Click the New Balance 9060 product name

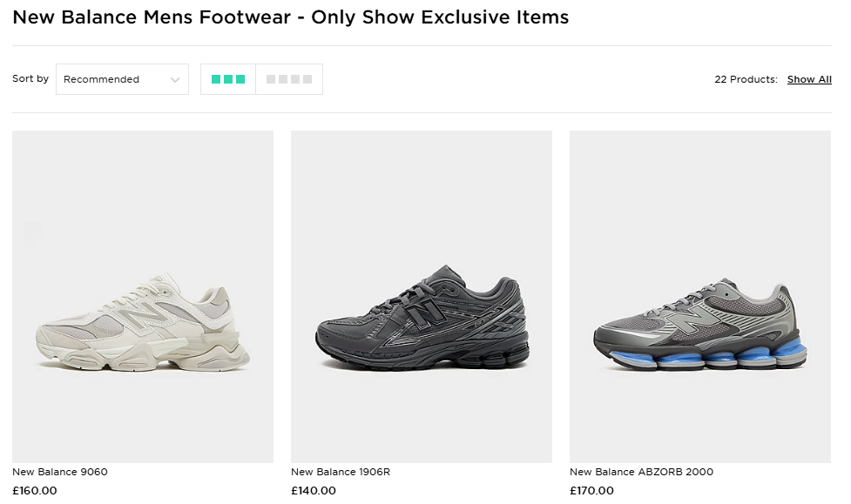pos(60,472)
